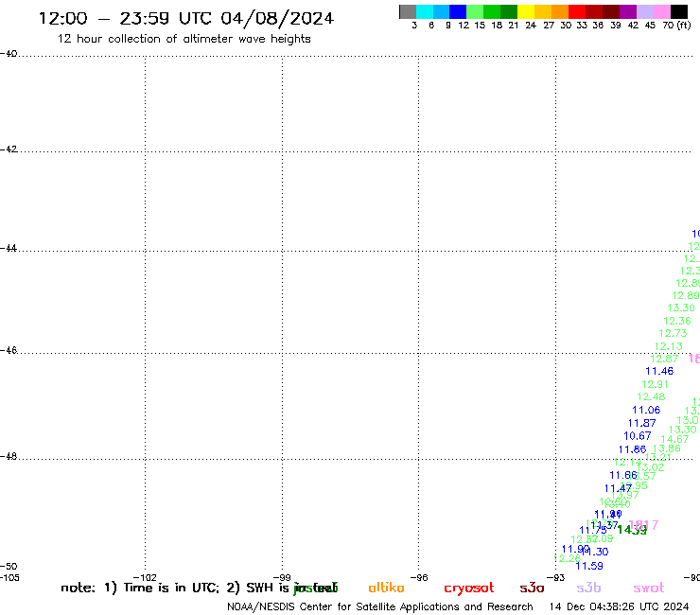
Task: Click the green wave height value 14.67
Action: pos(674,439)
